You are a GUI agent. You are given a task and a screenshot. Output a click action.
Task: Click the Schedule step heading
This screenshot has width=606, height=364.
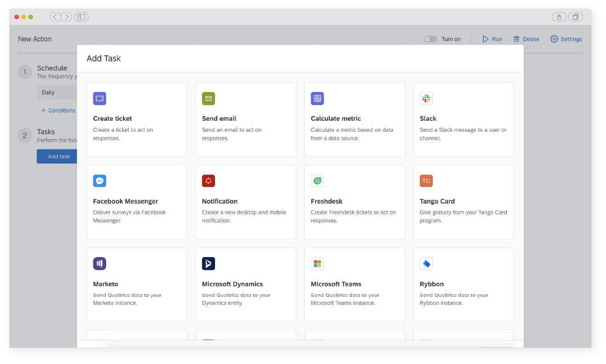pos(52,68)
